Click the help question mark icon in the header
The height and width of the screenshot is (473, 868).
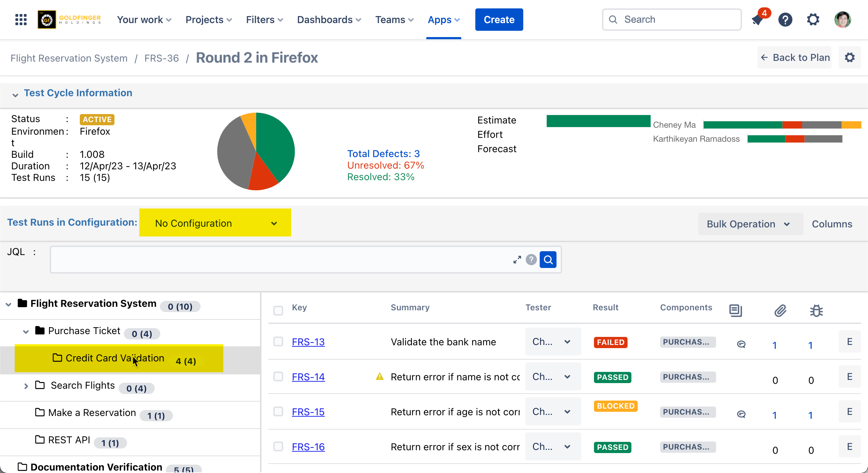(785, 20)
